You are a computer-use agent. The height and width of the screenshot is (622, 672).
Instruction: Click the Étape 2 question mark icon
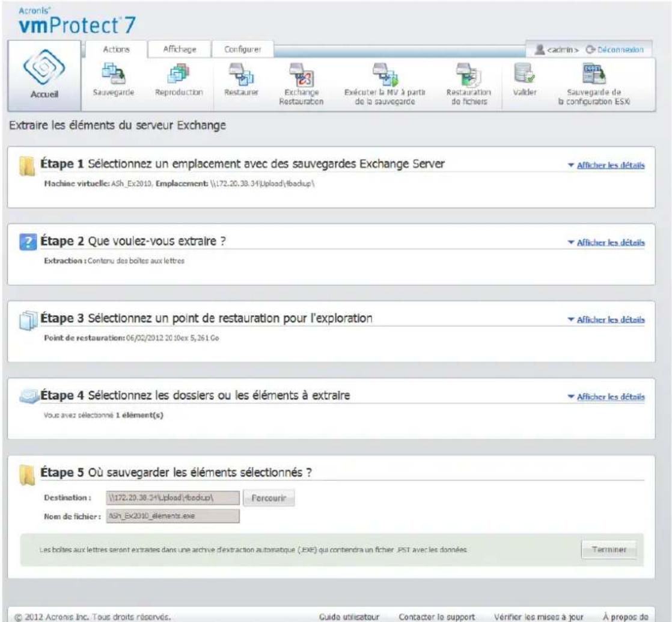tap(28, 242)
